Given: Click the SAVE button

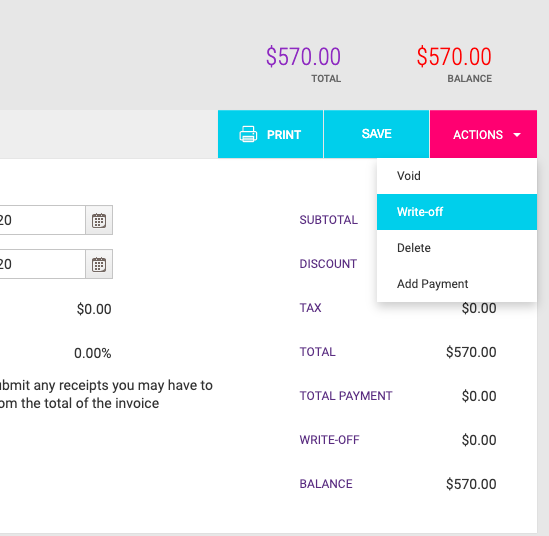Looking at the screenshot, I should [x=376, y=134].
